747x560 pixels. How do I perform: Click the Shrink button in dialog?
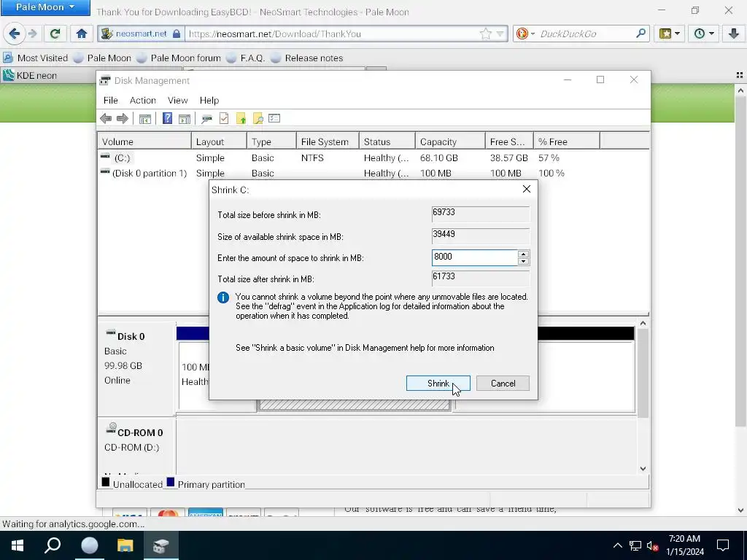click(438, 384)
